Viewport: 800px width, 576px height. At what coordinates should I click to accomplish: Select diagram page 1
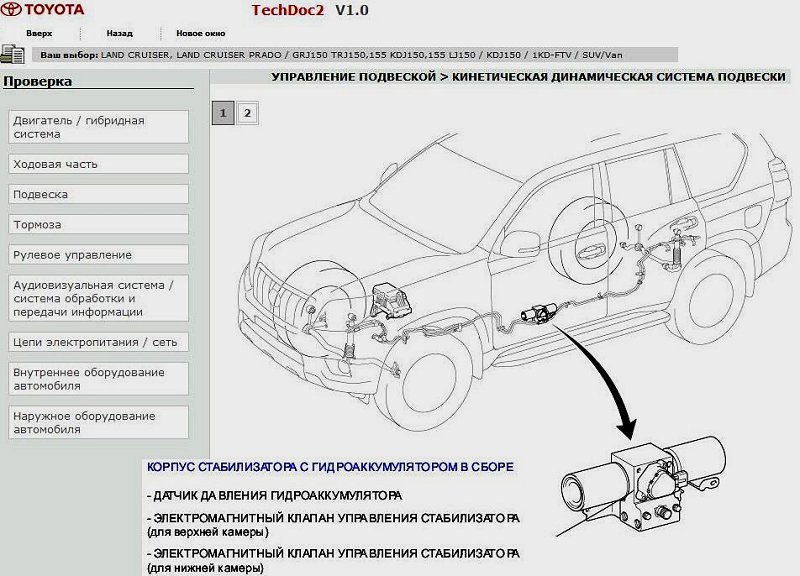coord(223,113)
